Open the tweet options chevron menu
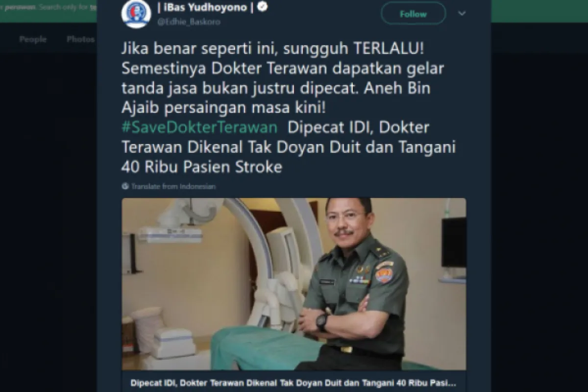This screenshot has height=392, width=588. click(x=462, y=14)
